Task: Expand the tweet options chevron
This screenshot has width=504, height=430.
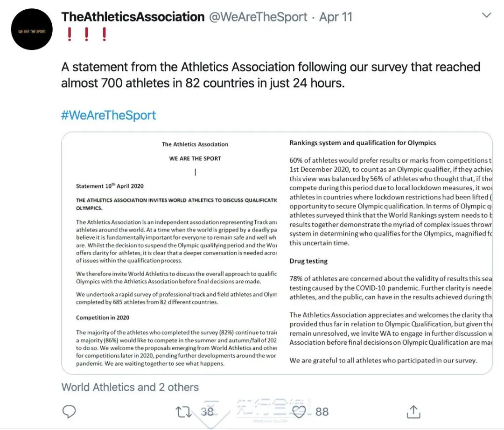Action: point(486,16)
